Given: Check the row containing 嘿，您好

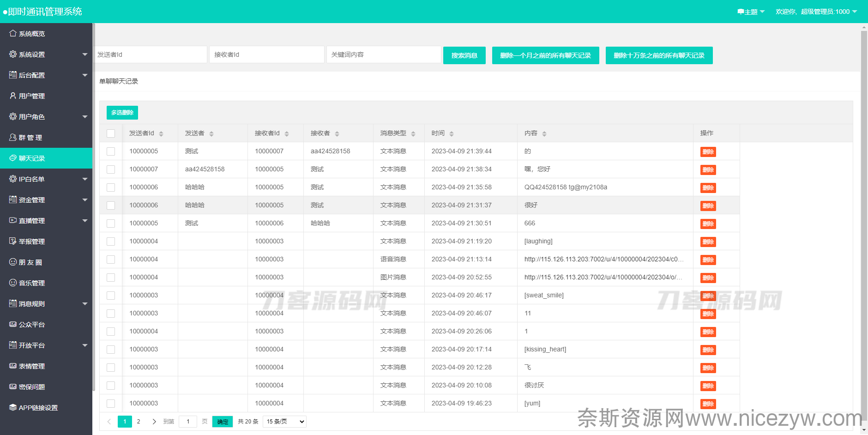Looking at the screenshot, I should 111,169.
